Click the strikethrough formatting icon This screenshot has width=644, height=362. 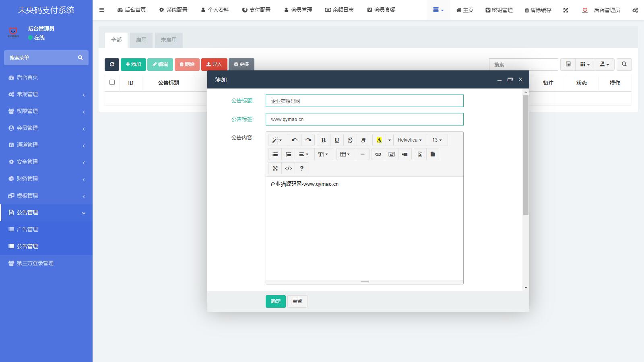(350, 140)
